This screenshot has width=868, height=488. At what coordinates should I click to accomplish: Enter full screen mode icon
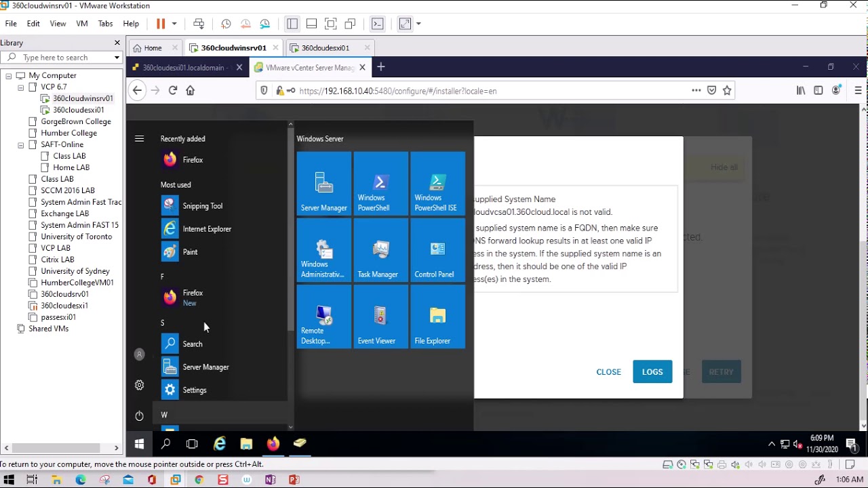point(331,24)
